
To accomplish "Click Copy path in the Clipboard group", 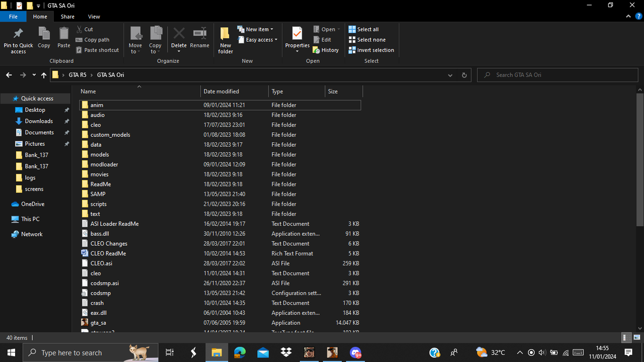I will 93,40.
